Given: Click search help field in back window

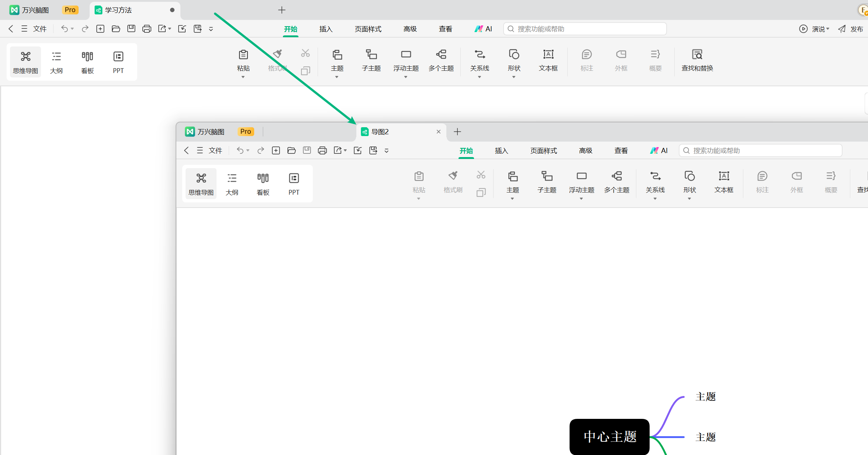Looking at the screenshot, I should tap(585, 29).
